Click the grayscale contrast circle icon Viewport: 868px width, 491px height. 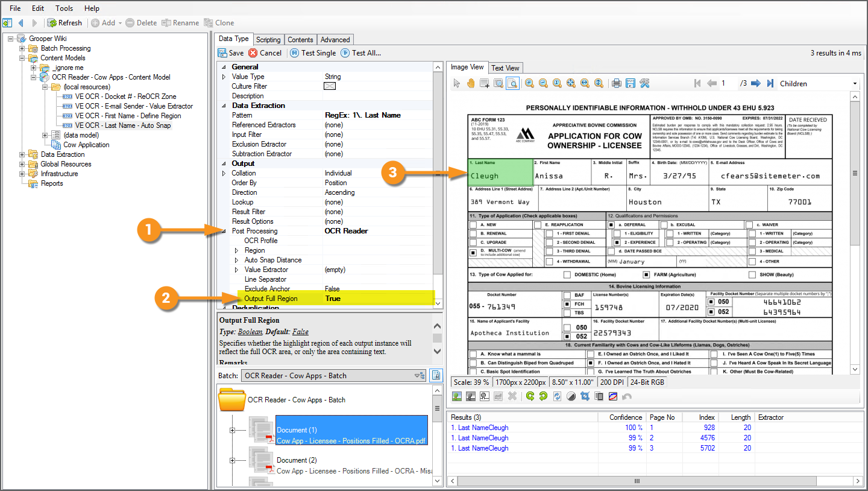571,396
